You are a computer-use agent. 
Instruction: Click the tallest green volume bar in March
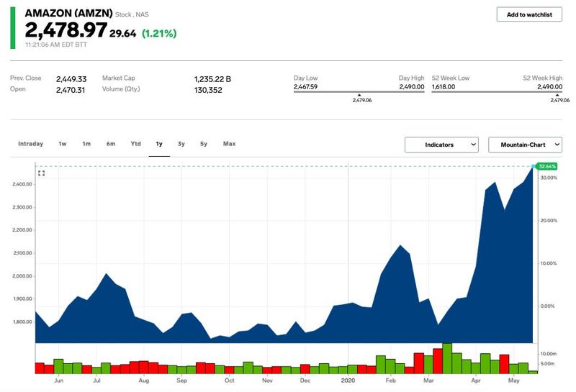(x=447, y=358)
